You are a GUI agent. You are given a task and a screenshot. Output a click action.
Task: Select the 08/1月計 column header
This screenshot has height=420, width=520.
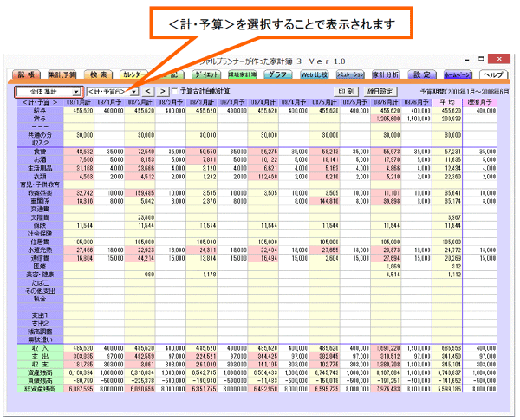click(79, 102)
